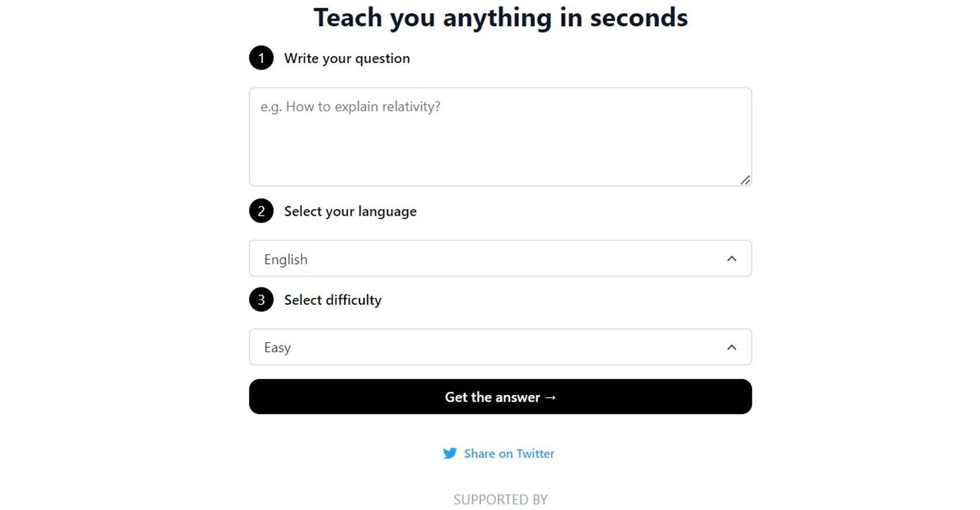980x510 pixels.
Task: Open the Share on Twitter link
Action: coord(509,453)
